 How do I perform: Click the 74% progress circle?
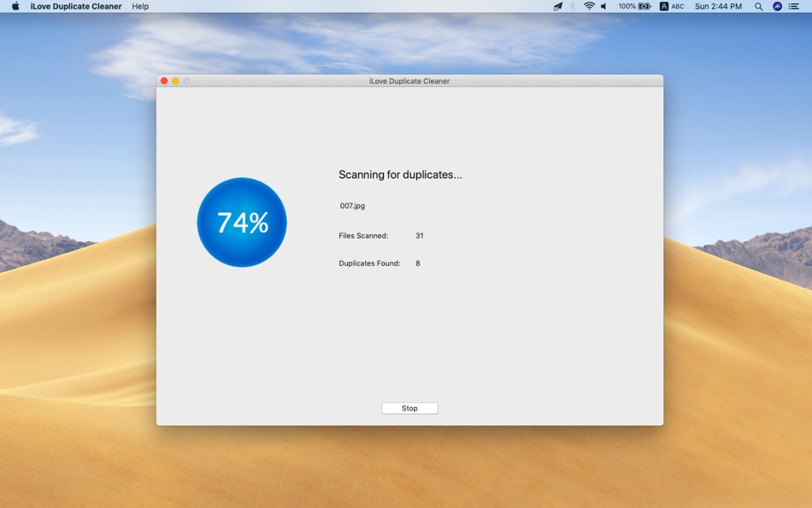(242, 222)
